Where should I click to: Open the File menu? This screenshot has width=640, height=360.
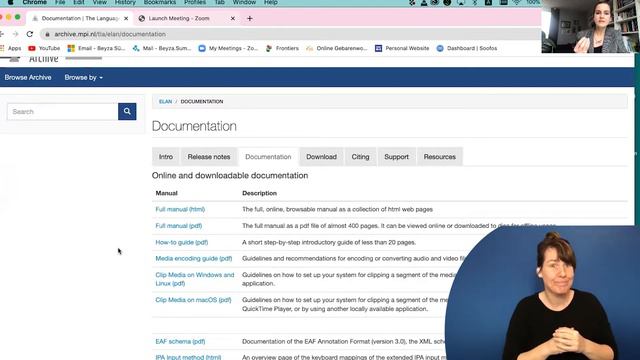(60, 2)
